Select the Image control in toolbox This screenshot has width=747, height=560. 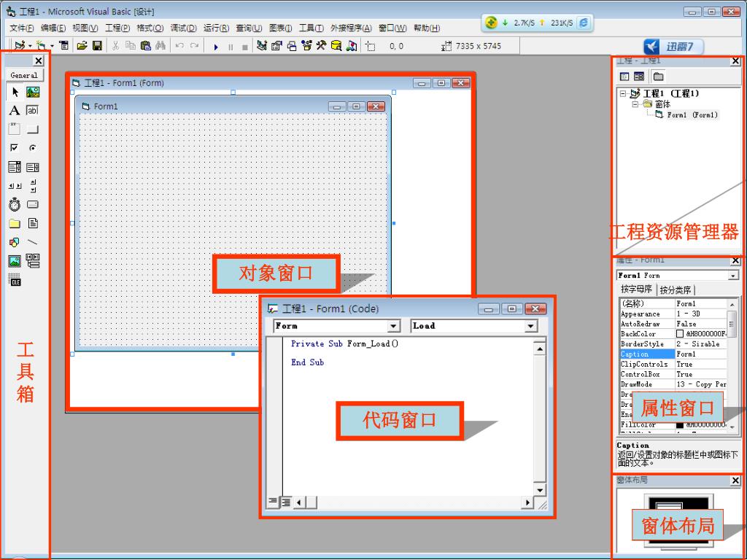click(x=15, y=261)
